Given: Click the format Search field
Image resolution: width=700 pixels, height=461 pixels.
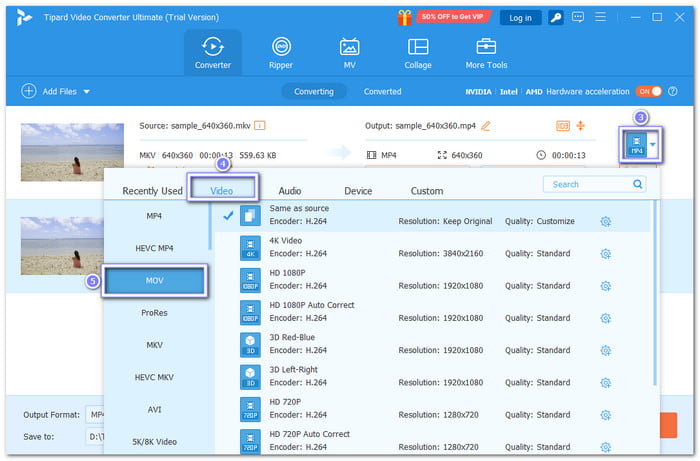Looking at the screenshot, I should (x=588, y=184).
